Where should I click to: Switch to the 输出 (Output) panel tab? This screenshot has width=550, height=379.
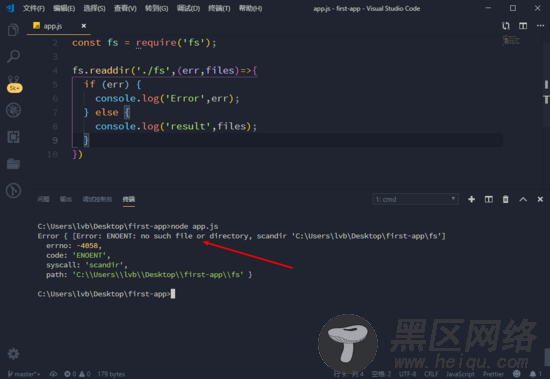pos(66,199)
